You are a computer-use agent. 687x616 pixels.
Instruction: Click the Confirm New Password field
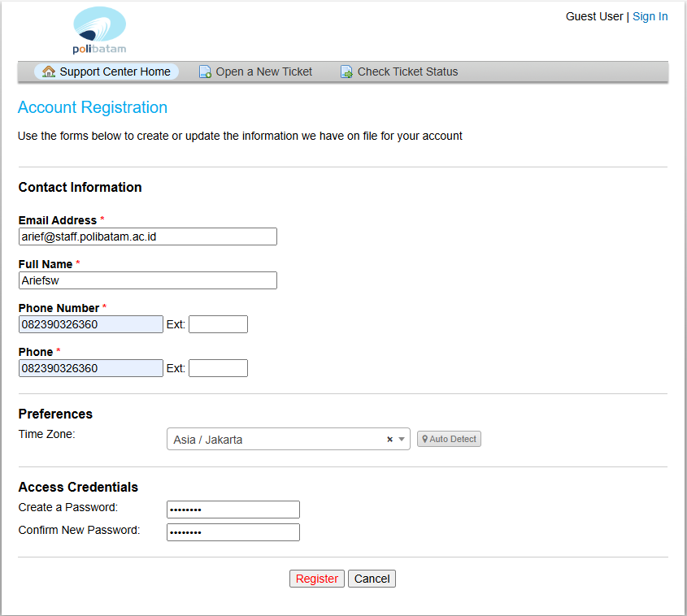[233, 532]
